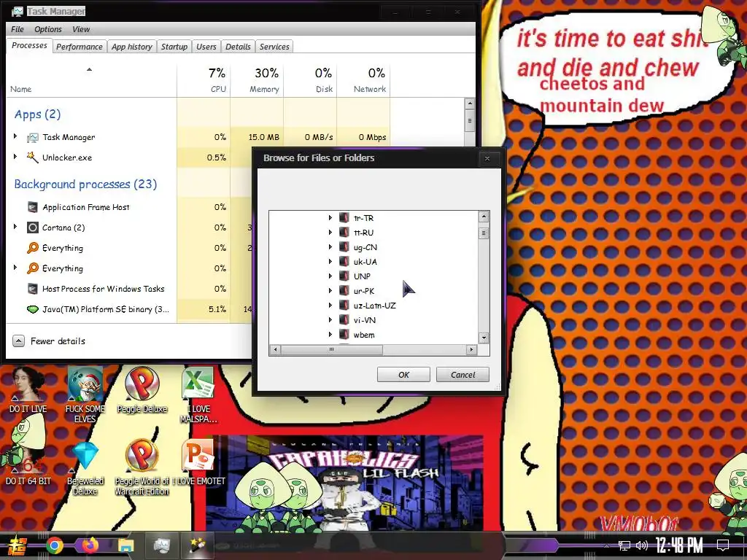Click the network icon in system tray
Image resolution: width=747 pixels, height=560 pixels.
point(624,545)
